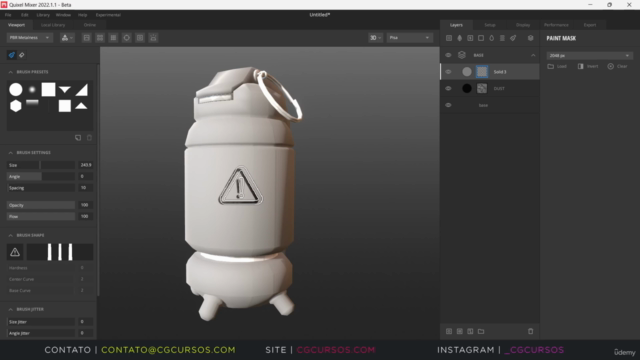Image resolution: width=640 pixels, height=360 pixels.
Task: Open the Experimental menu
Action: [108, 15]
